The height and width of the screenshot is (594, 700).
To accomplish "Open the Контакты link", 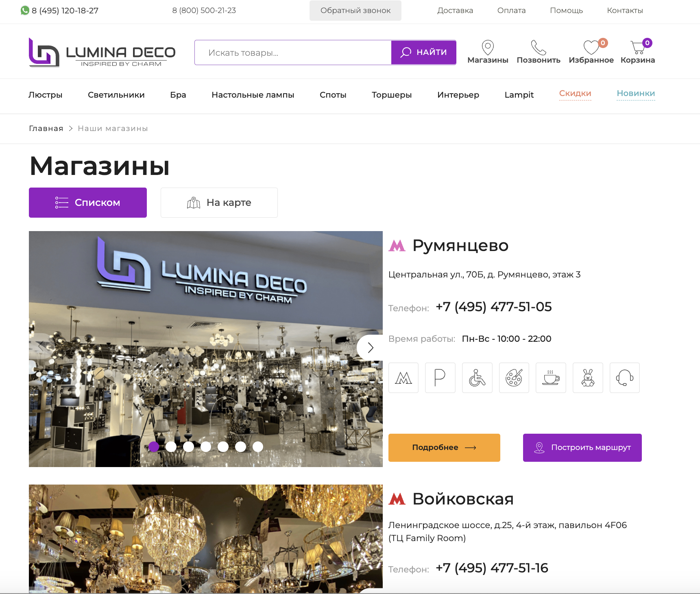I will 625,11.
